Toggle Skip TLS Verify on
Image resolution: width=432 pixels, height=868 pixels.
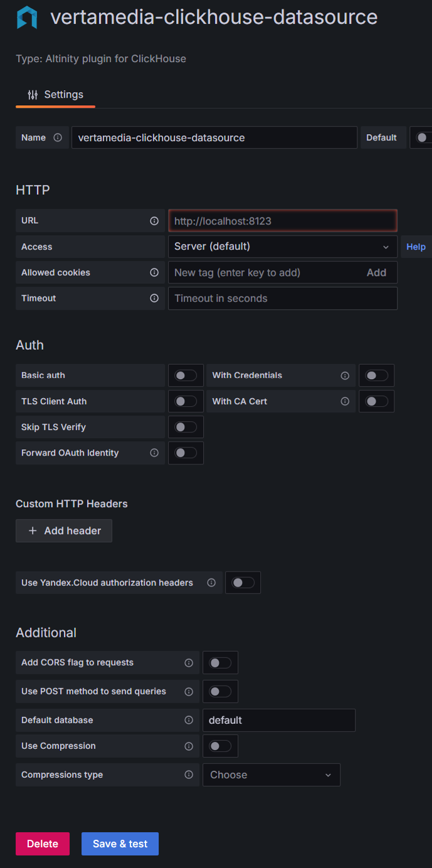pos(185,427)
